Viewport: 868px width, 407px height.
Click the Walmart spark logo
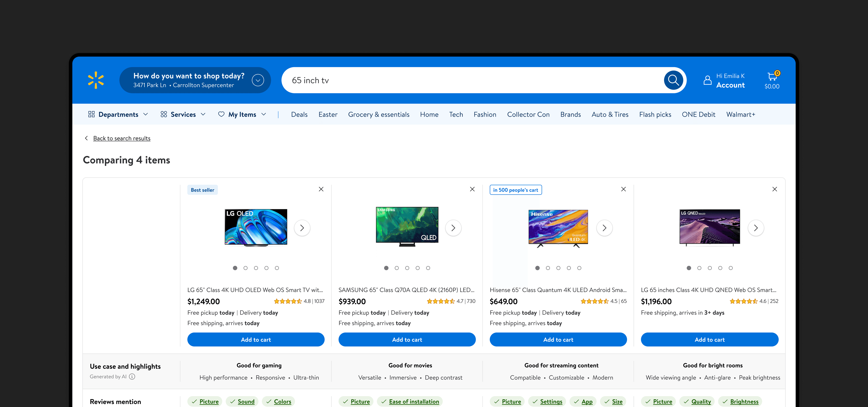[96, 80]
